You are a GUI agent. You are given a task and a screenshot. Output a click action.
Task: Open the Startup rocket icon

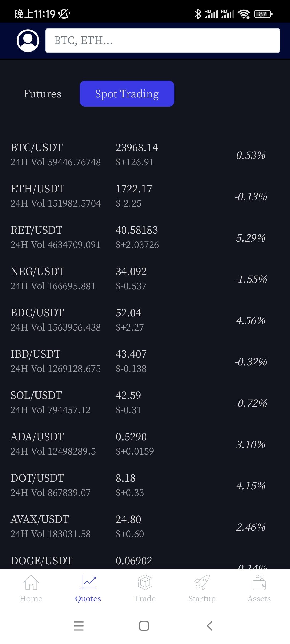202,583
